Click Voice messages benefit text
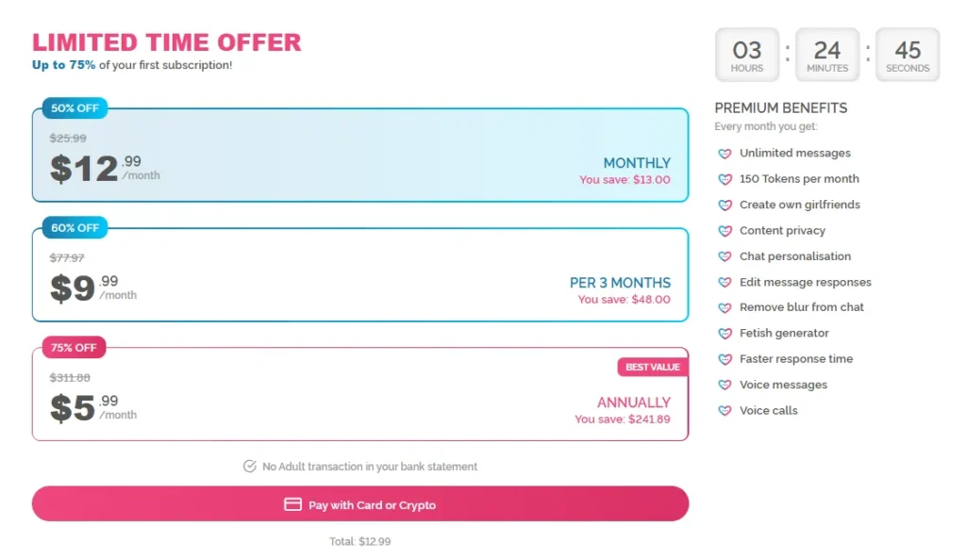 [783, 385]
